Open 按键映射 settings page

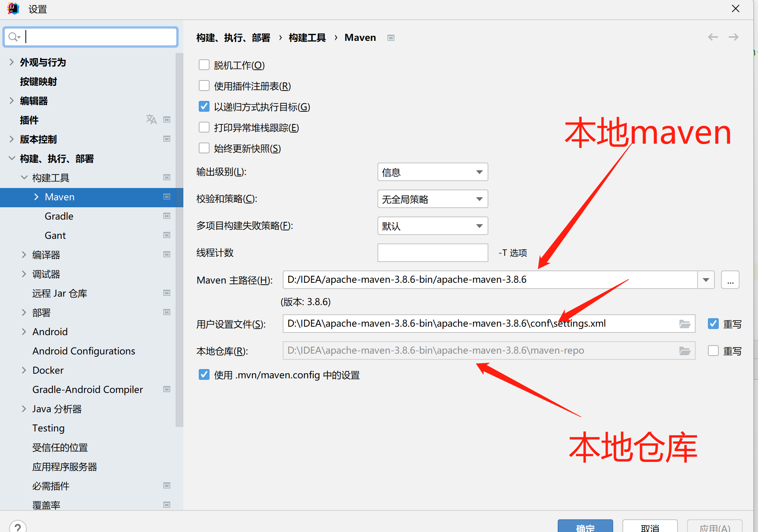click(x=39, y=82)
